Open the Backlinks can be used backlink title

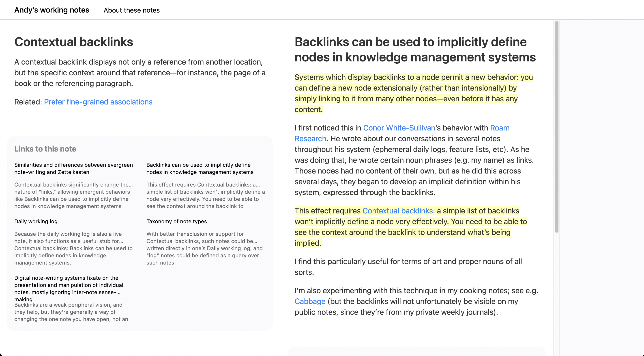coord(200,169)
